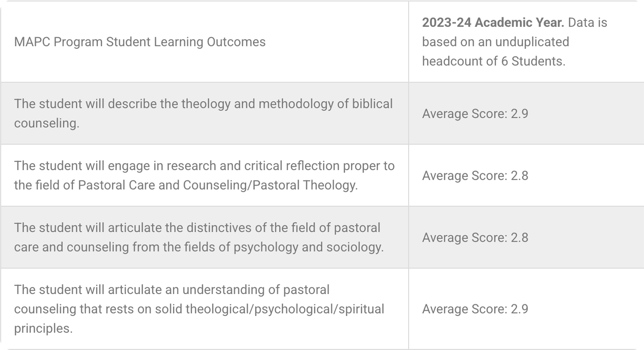Click "Counseling/Pastoral Theology." in the second outcome
Image resolution: width=644 pixels, height=350 pixels.
pos(270,185)
